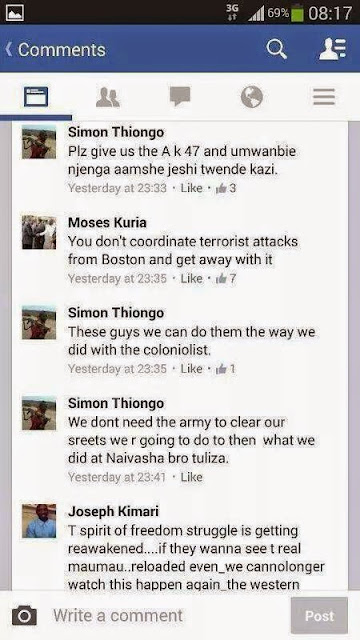Switch to the News Feed tab
This screenshot has width=360, height=640.
point(36,97)
